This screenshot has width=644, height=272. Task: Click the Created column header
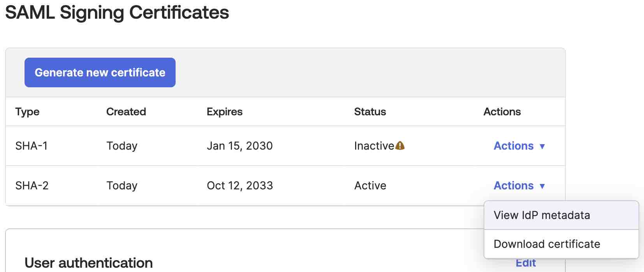click(126, 112)
